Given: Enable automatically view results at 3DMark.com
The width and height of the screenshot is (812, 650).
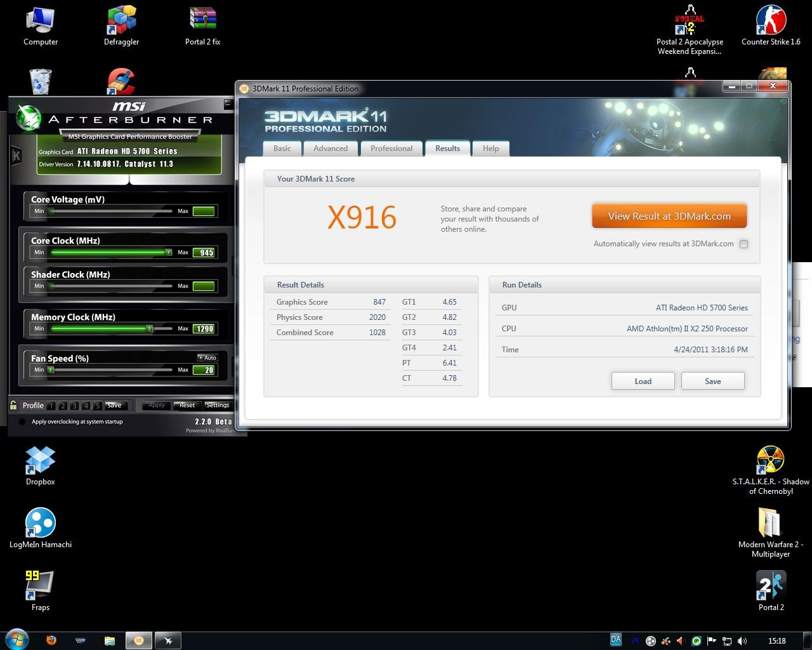Looking at the screenshot, I should (743, 244).
